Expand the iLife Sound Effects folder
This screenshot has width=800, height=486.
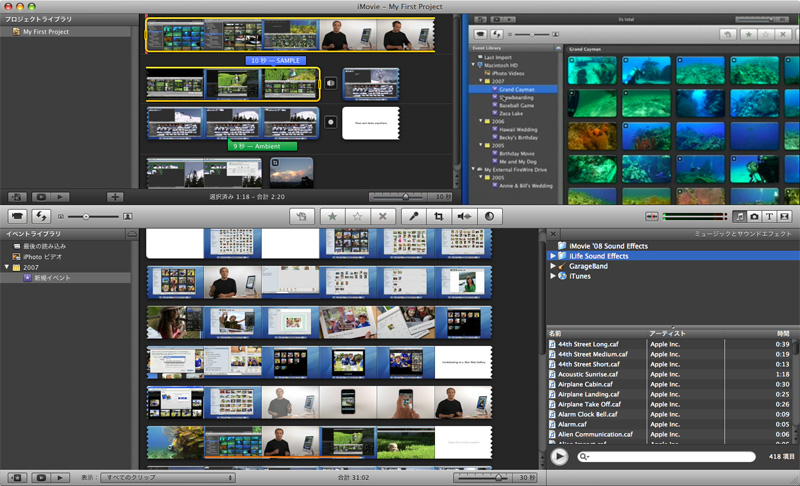553,256
